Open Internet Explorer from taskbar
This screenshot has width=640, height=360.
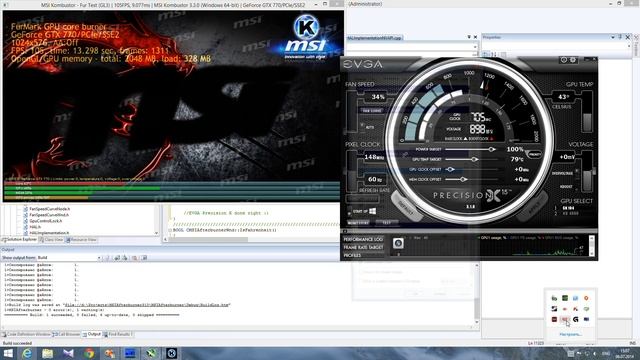tap(27, 353)
